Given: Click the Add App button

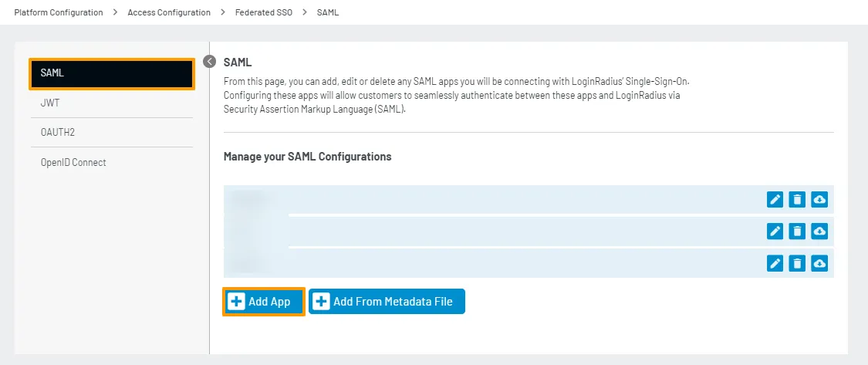Looking at the screenshot, I should pyautogui.click(x=263, y=302).
